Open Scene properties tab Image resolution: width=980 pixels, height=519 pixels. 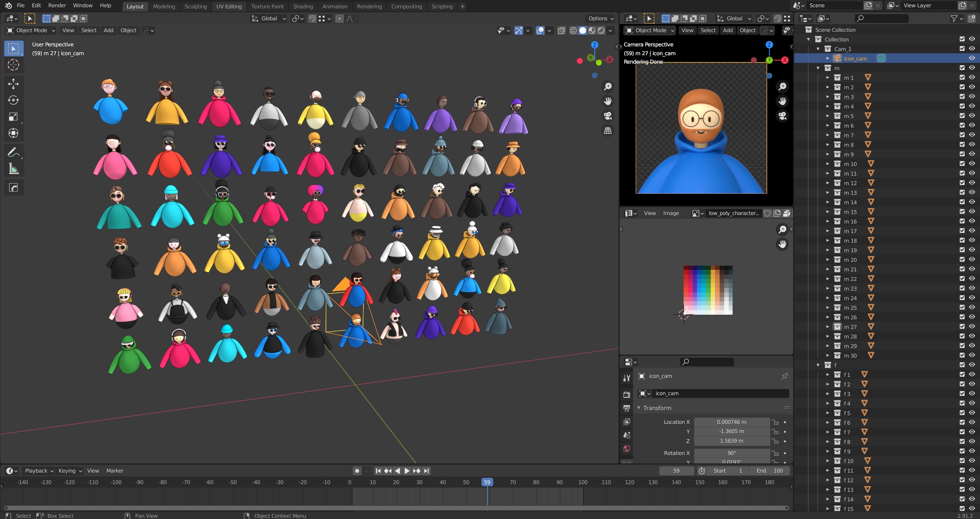627,435
